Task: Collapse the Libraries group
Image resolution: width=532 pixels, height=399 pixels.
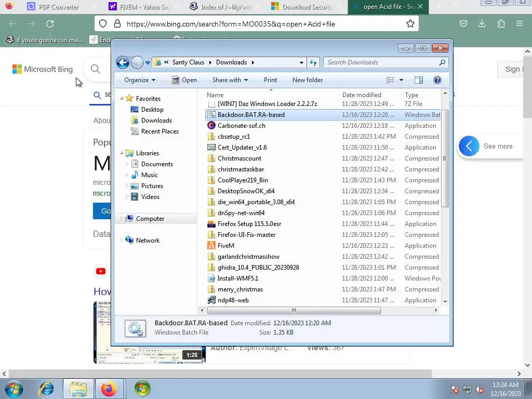Action: click(122, 153)
